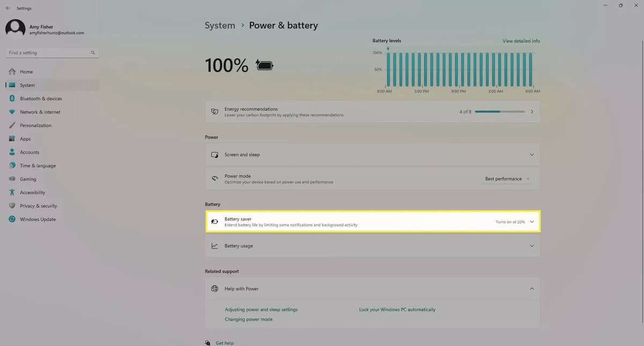Image resolution: width=644 pixels, height=346 pixels.
Task: Open the Apps section
Action: [x=12, y=138]
